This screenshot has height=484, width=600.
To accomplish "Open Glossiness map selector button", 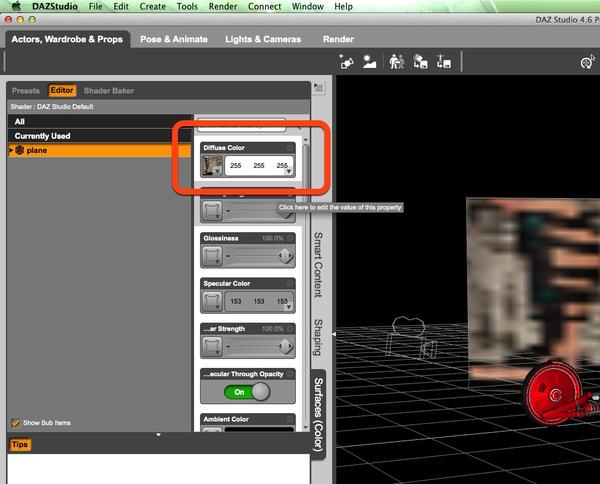I will [x=212, y=256].
